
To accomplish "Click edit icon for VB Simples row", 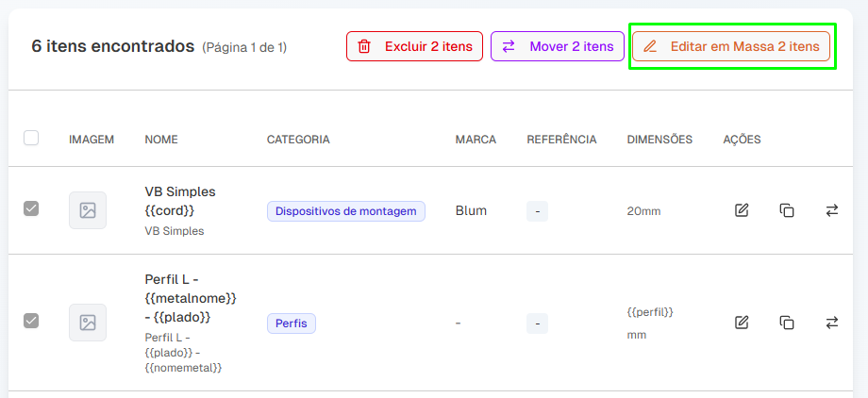I will (742, 210).
